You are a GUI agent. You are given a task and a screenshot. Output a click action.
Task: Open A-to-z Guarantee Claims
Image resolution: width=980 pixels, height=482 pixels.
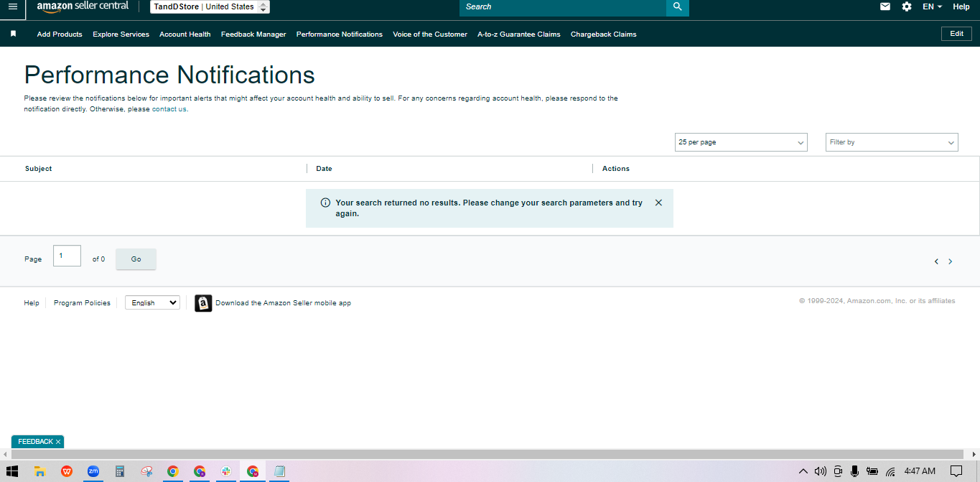click(519, 34)
